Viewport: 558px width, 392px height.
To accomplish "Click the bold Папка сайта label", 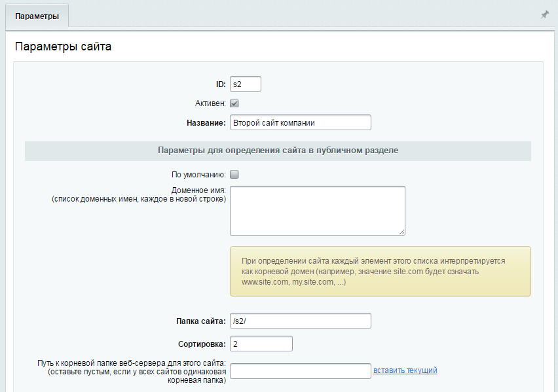I will click(201, 321).
